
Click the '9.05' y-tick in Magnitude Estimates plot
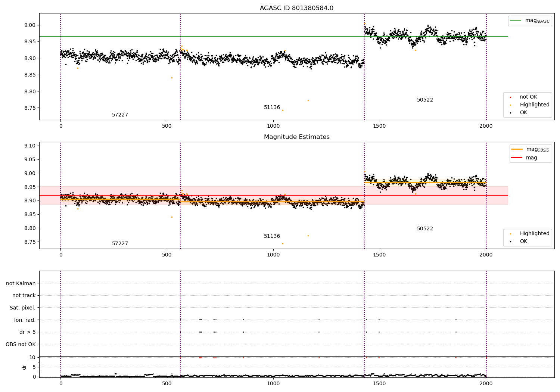29,160
